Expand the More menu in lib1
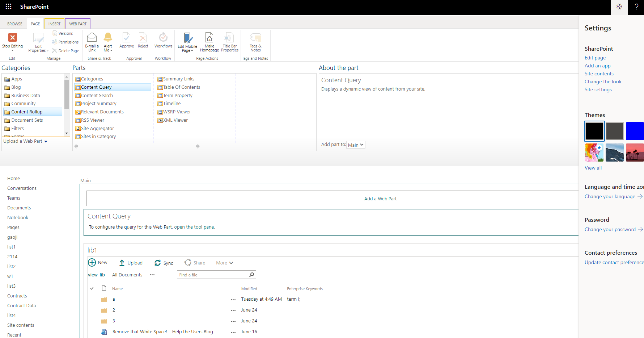Viewport: 644px width, 338px height. point(224,263)
